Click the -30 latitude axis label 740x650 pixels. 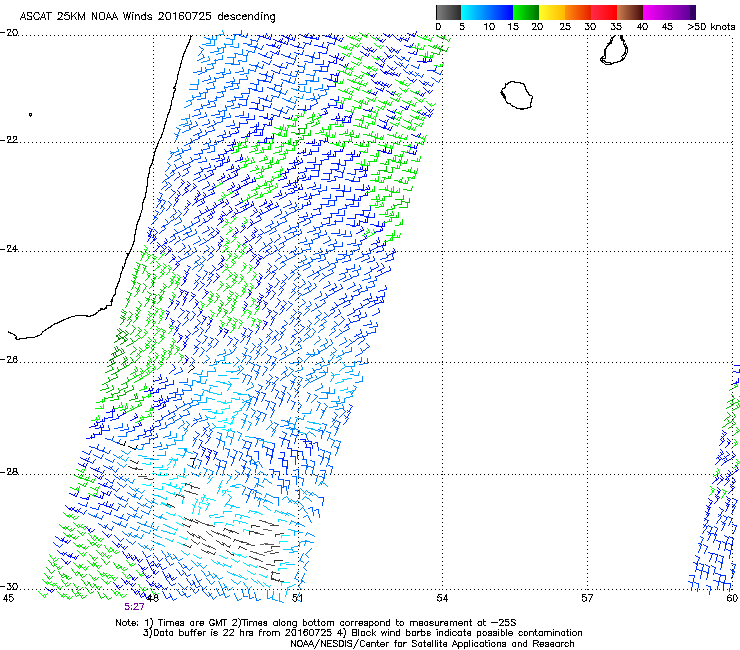coord(9,586)
